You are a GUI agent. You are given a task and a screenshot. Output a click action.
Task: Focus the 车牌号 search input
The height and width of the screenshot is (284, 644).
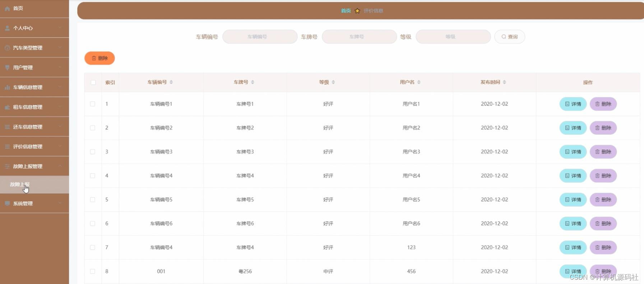(x=359, y=37)
